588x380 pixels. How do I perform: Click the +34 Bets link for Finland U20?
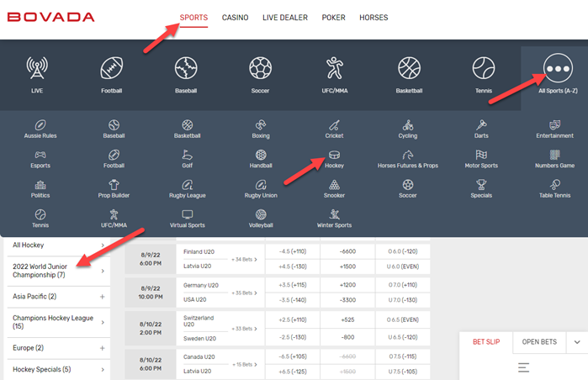pos(243,259)
